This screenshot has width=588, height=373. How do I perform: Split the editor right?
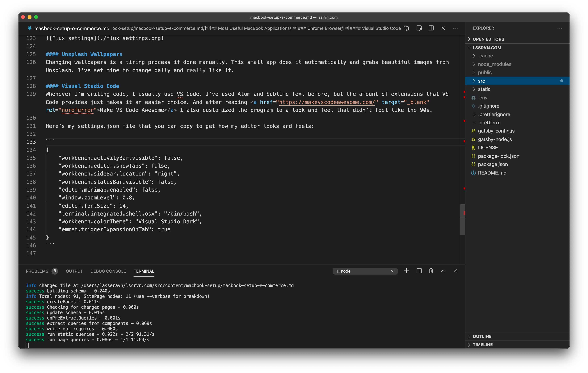(431, 28)
